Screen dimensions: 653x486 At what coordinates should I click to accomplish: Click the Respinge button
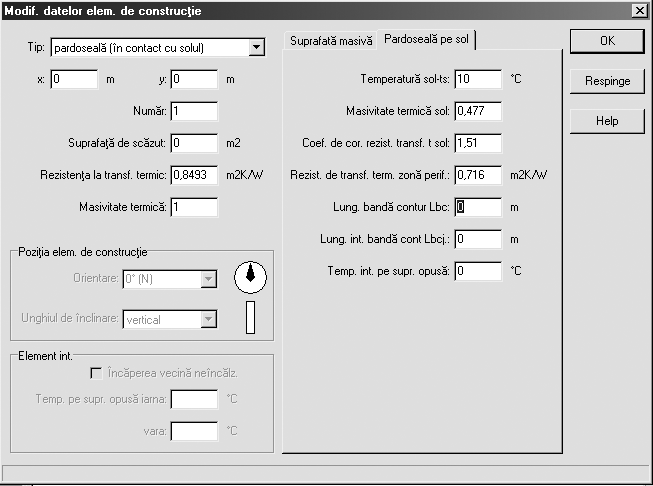tap(607, 81)
